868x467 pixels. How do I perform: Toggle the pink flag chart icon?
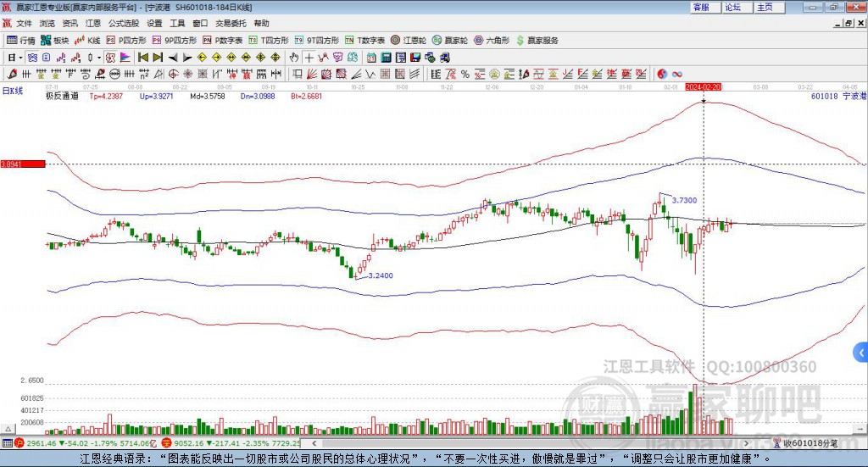pyautogui.click(x=125, y=58)
